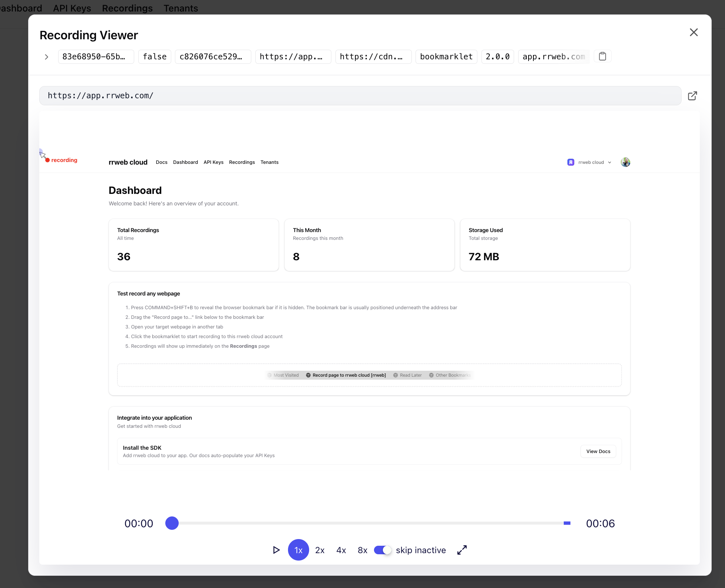Image resolution: width=725 pixels, height=588 pixels.
Task: Click the purple rrweb cloud tenant icon
Action: pyautogui.click(x=571, y=162)
